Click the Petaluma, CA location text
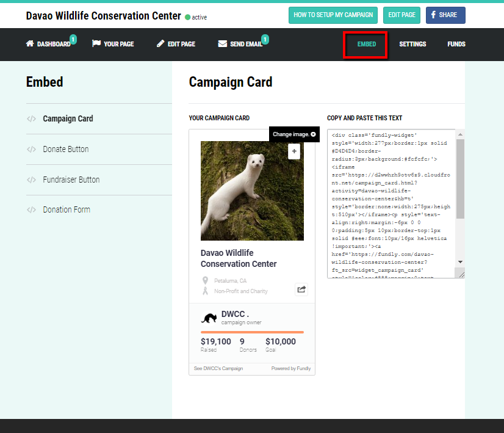The image size is (504, 433). 231,281
